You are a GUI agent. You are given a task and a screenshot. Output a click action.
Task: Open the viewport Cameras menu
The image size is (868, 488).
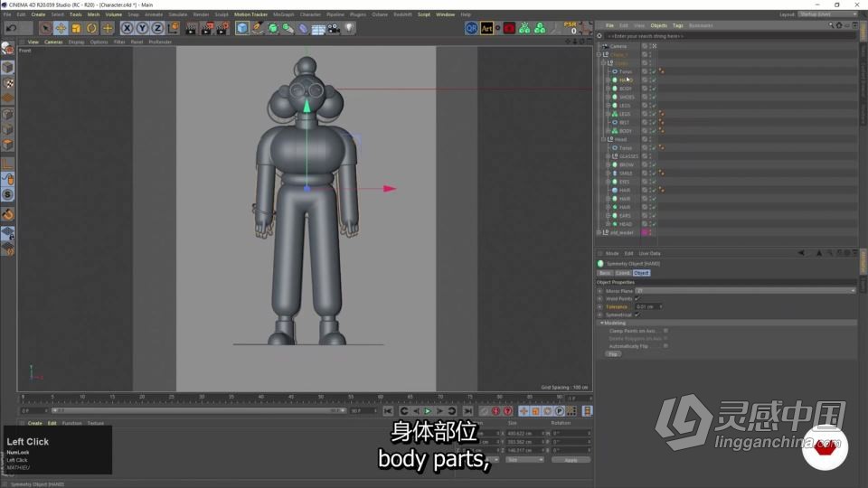(53, 42)
